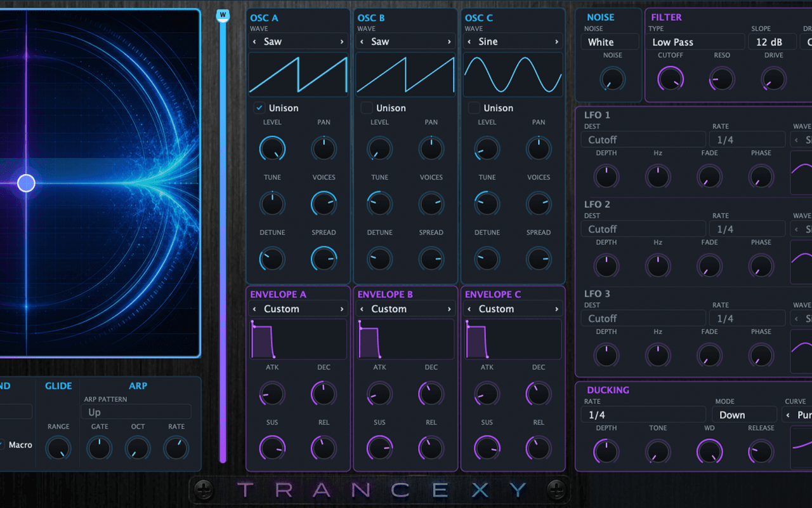Click LFO 3 wave previous arrow
The image size is (812, 508).
(x=796, y=319)
